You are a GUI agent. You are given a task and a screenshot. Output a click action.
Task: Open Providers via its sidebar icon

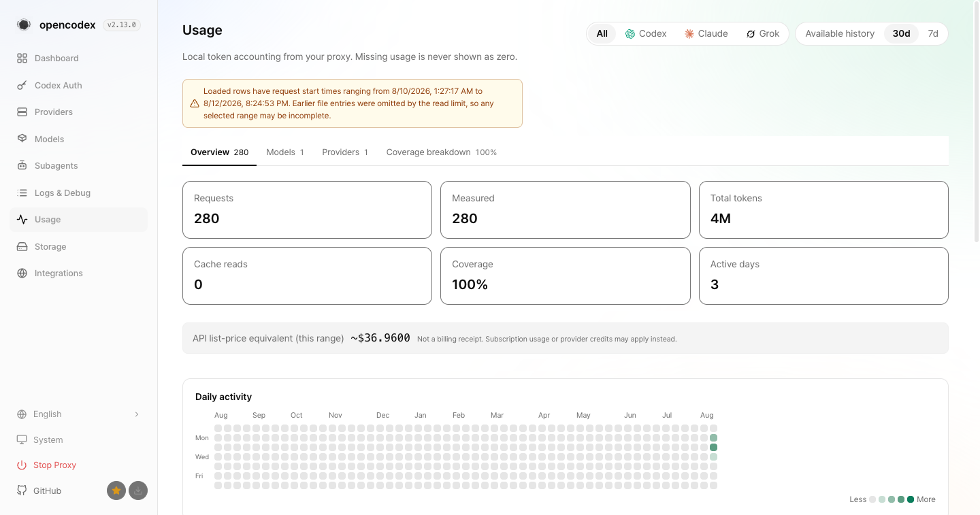coord(22,112)
